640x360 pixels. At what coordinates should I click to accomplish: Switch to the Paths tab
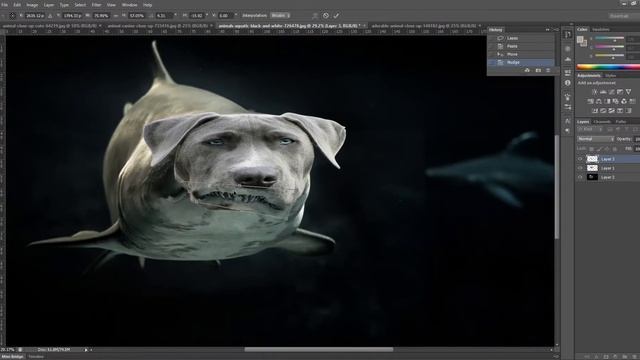point(621,122)
